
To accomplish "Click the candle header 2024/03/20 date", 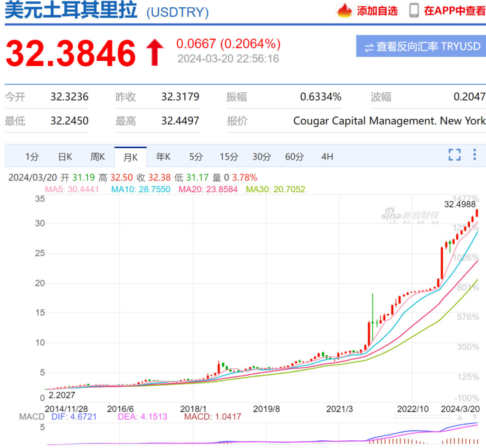I will click(32, 177).
